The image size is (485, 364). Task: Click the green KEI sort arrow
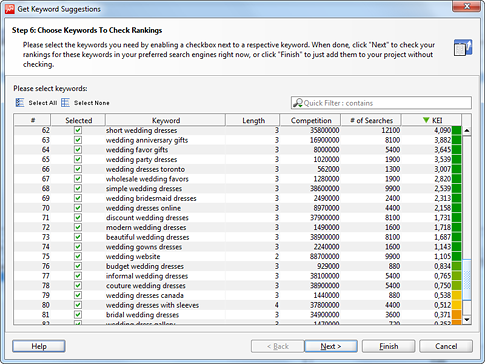[426, 120]
